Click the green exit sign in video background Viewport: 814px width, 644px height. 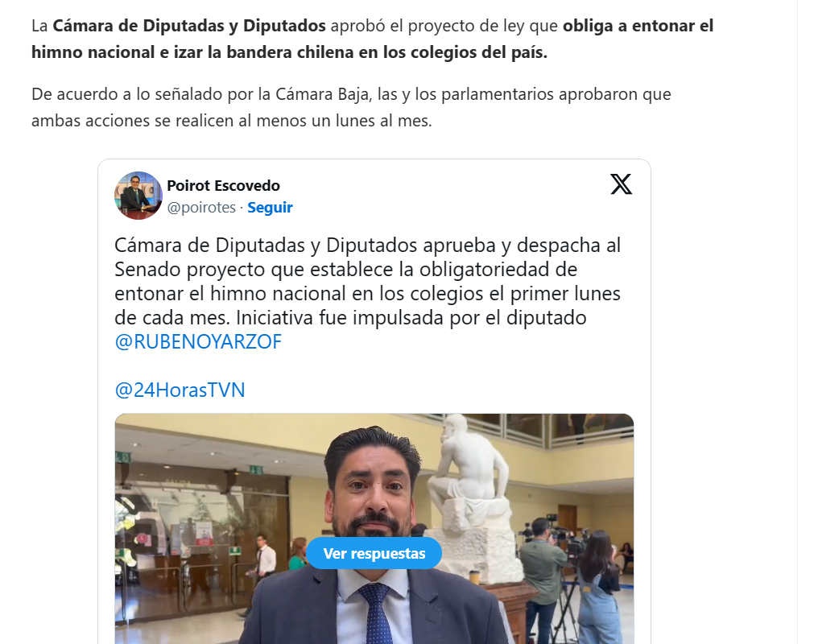[x=255, y=470]
